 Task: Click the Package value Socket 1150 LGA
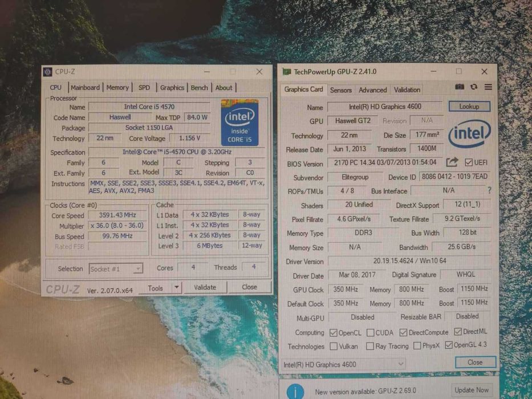[149, 128]
